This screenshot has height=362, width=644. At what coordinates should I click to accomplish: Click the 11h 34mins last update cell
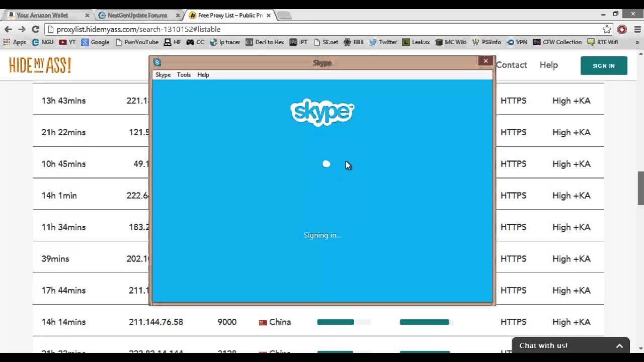pos(63,227)
